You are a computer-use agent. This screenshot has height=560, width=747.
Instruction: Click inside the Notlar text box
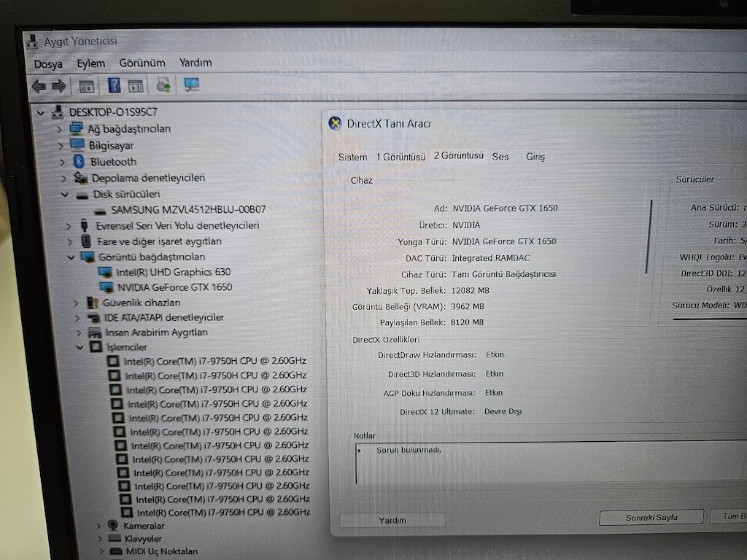point(551,463)
